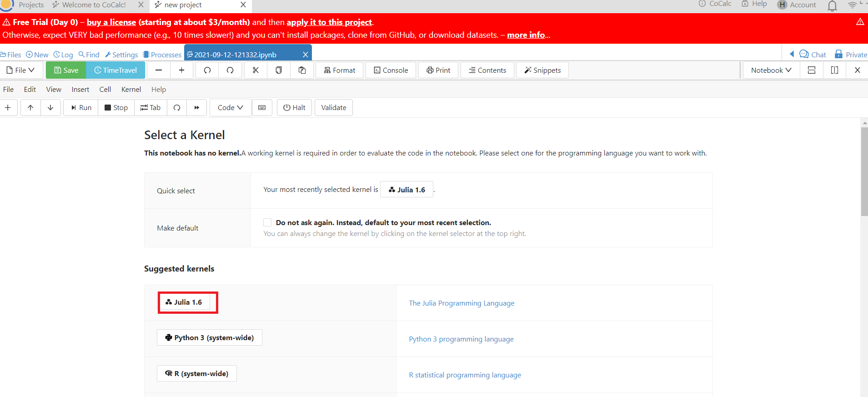Click the Private lock sharing icon
The image size is (868, 397).
pos(851,55)
